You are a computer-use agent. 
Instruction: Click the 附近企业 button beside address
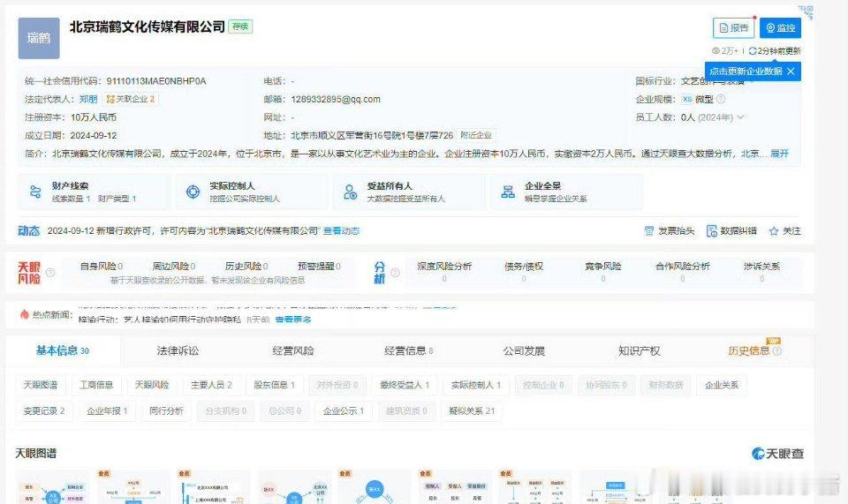tap(476, 135)
